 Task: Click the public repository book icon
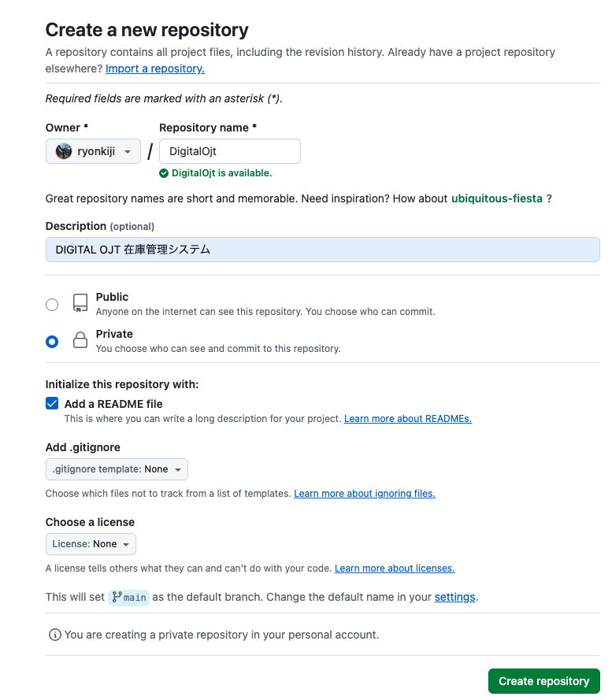[80, 303]
